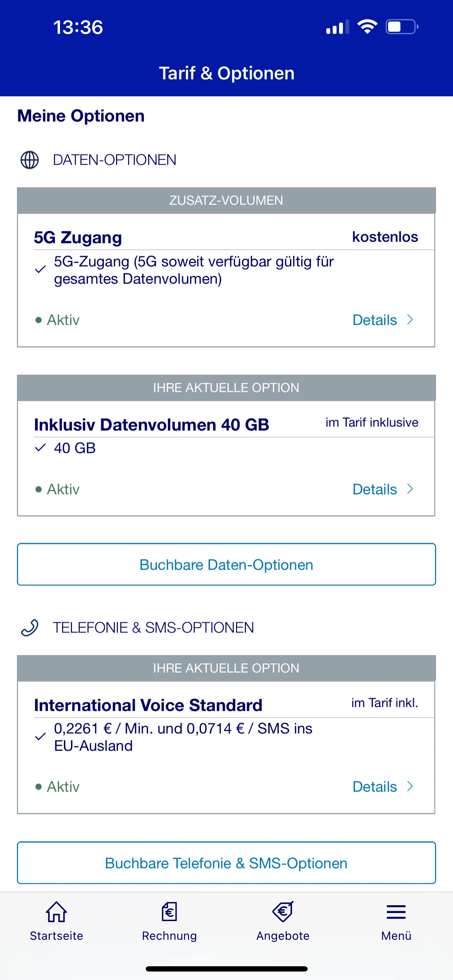Open the Menü hamburger icon

pos(396,912)
